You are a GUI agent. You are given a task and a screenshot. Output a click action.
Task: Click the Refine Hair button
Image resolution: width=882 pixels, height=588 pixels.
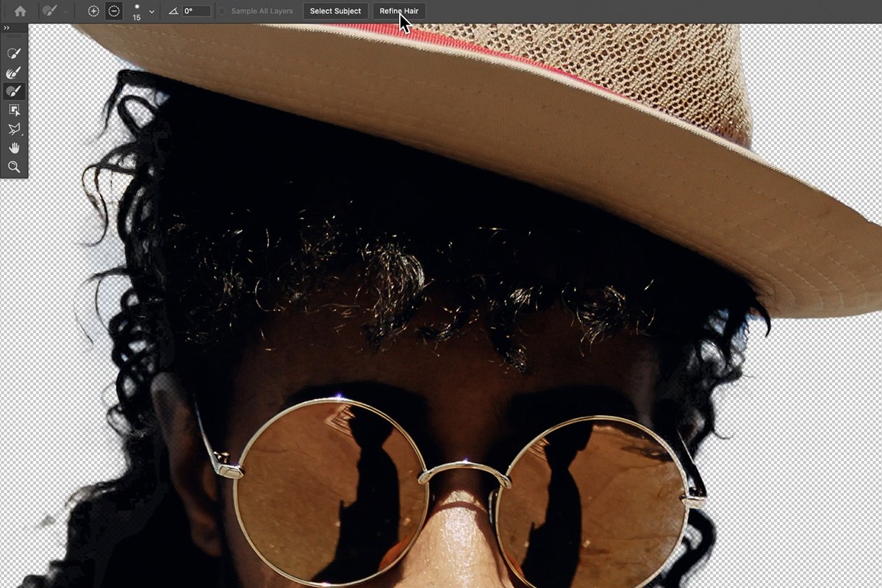pyautogui.click(x=399, y=11)
